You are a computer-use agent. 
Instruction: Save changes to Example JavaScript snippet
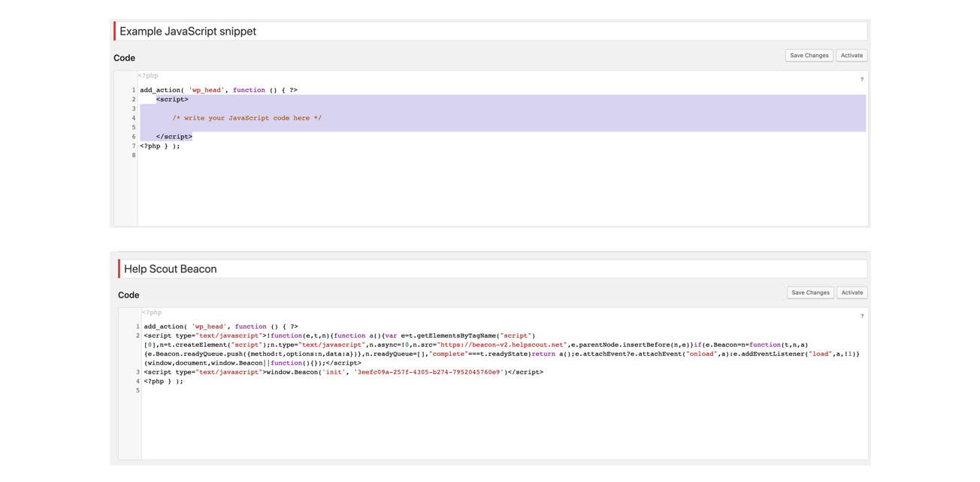click(x=809, y=56)
